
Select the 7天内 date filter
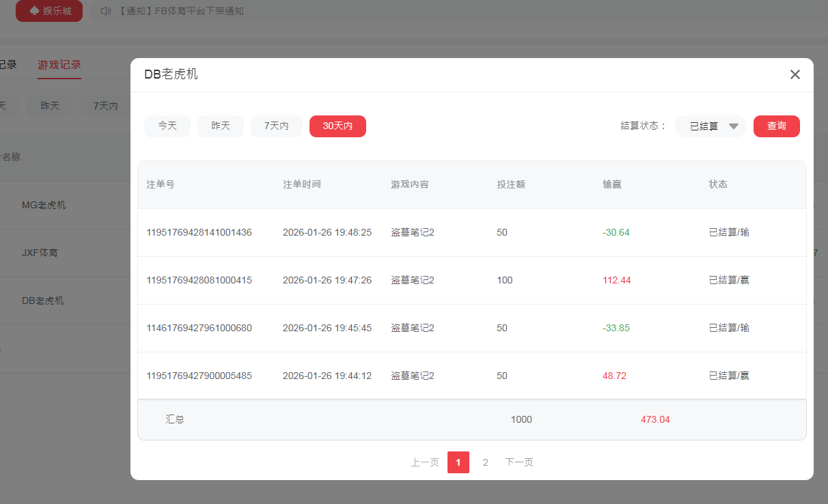tap(276, 126)
